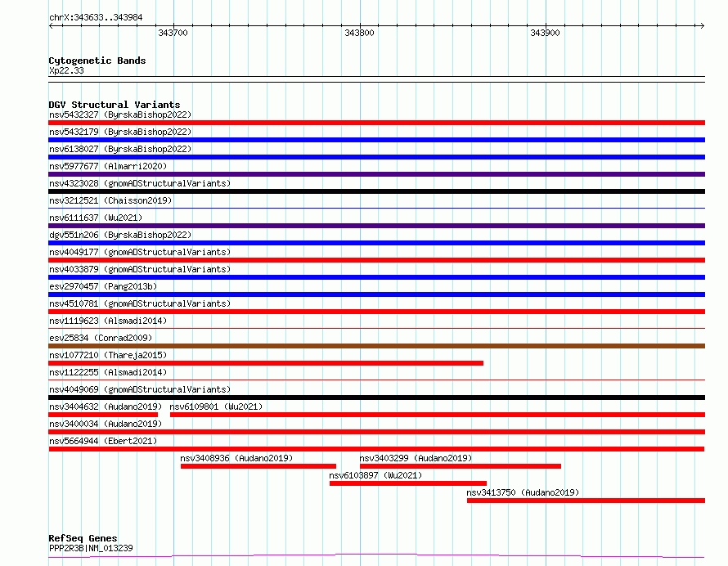This screenshot has height=566, width=728.
Task: Click nsv3403299 (Audano2019) label
Action: pos(416,458)
